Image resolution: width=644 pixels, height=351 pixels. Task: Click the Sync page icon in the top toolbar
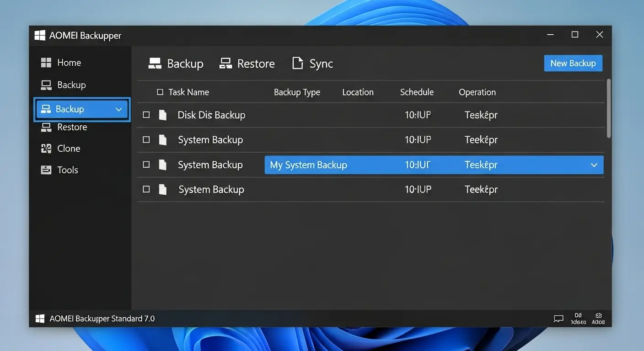[x=298, y=63]
